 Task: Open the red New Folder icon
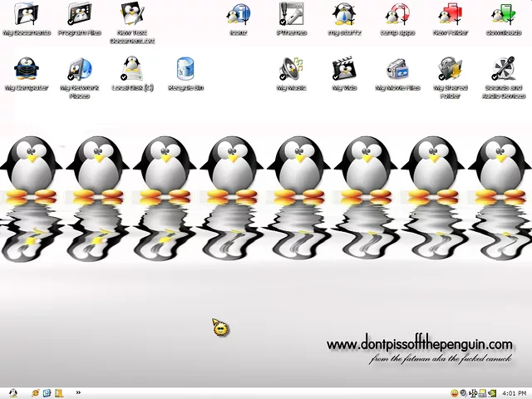(x=451, y=14)
